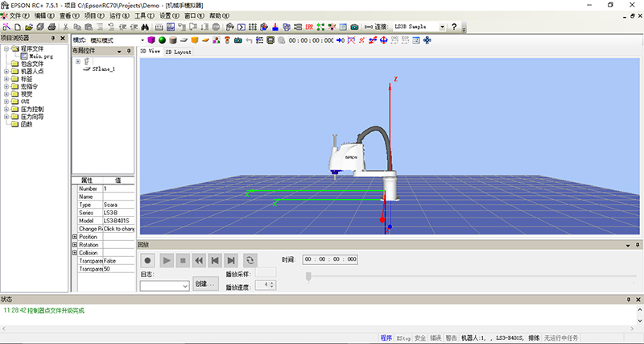This screenshot has height=344, width=644.
Task: Add a green sphere object
Action: (x=162, y=39)
